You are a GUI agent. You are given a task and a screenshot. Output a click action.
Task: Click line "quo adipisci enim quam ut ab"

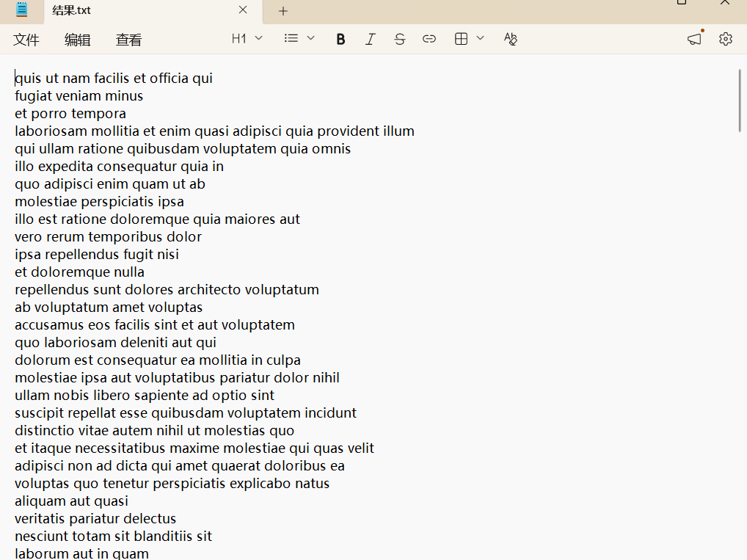tap(110, 184)
